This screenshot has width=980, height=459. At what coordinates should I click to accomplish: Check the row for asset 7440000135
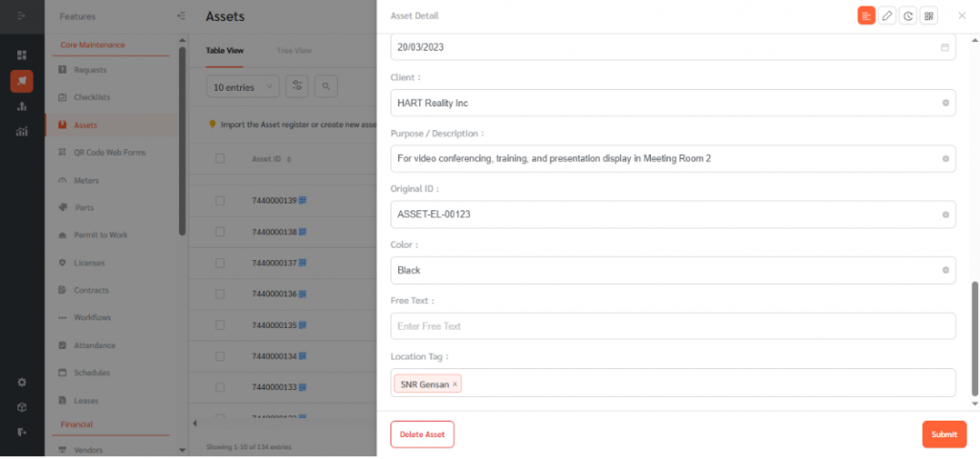(220, 325)
